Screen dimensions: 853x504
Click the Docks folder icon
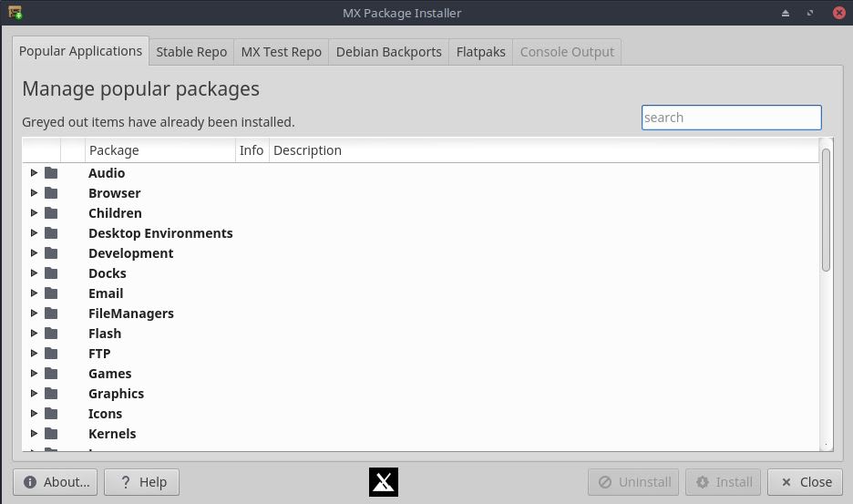click(x=51, y=273)
